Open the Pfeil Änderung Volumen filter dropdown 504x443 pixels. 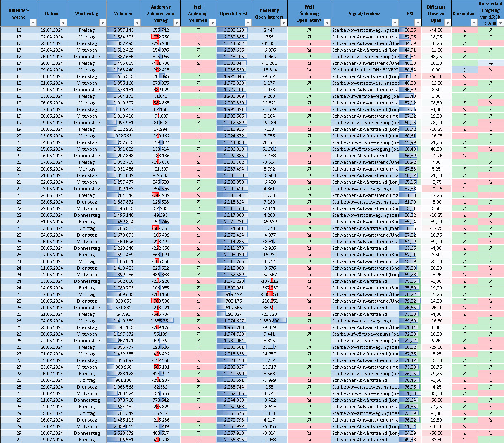coord(212,23)
